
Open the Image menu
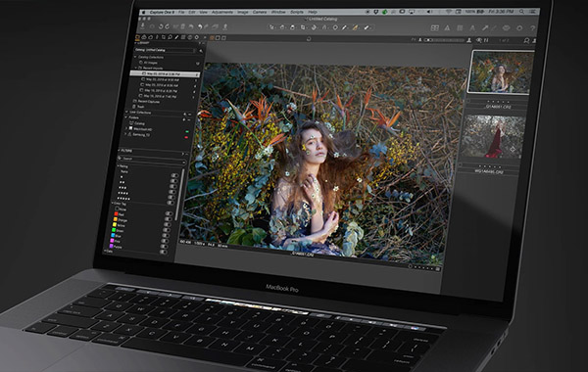click(243, 13)
